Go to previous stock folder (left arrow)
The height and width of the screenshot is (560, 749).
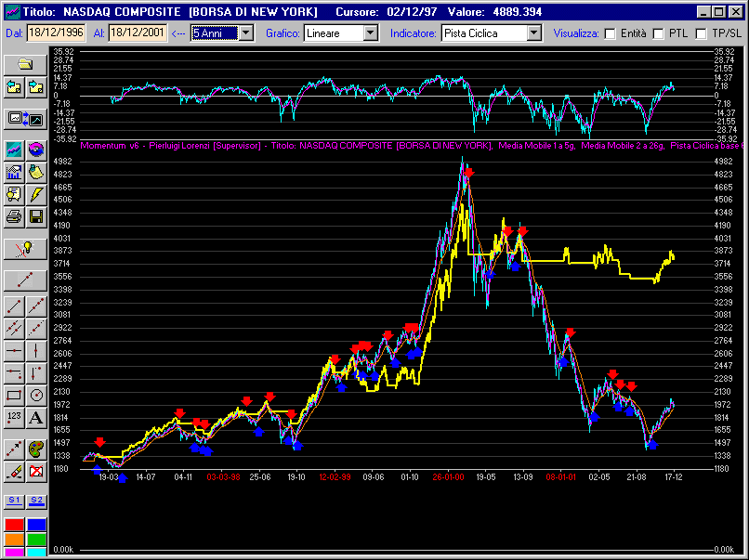(x=14, y=87)
